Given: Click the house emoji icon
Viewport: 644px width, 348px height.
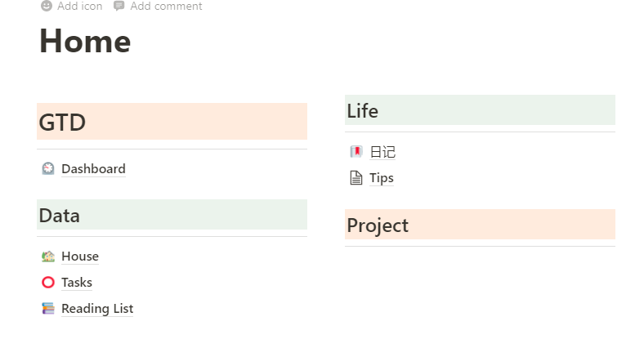Looking at the screenshot, I should click(48, 257).
